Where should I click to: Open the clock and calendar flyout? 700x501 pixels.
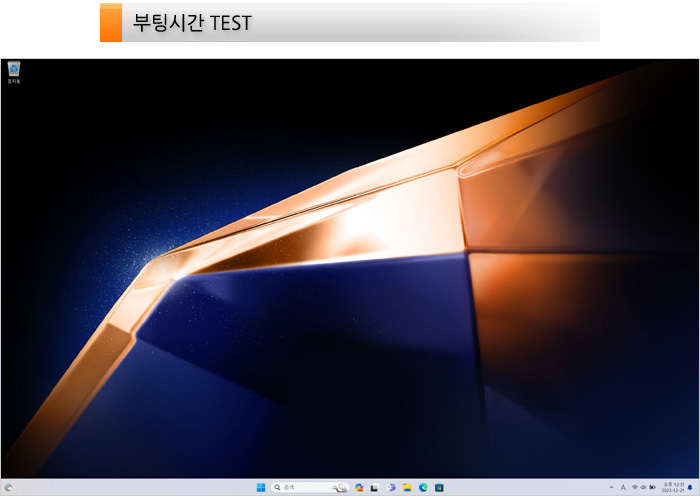click(x=671, y=488)
